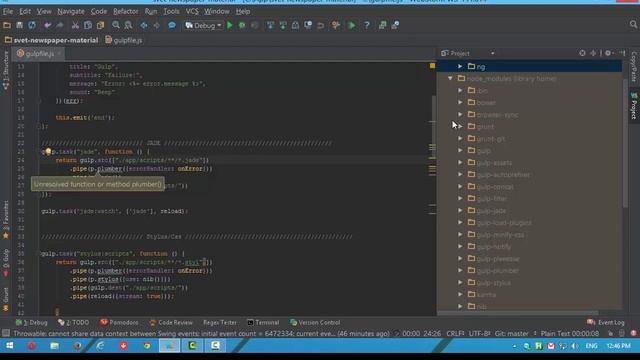Click the UTF-8 encoding in status bar
Viewport: 640px width, 360px height.
(479, 334)
